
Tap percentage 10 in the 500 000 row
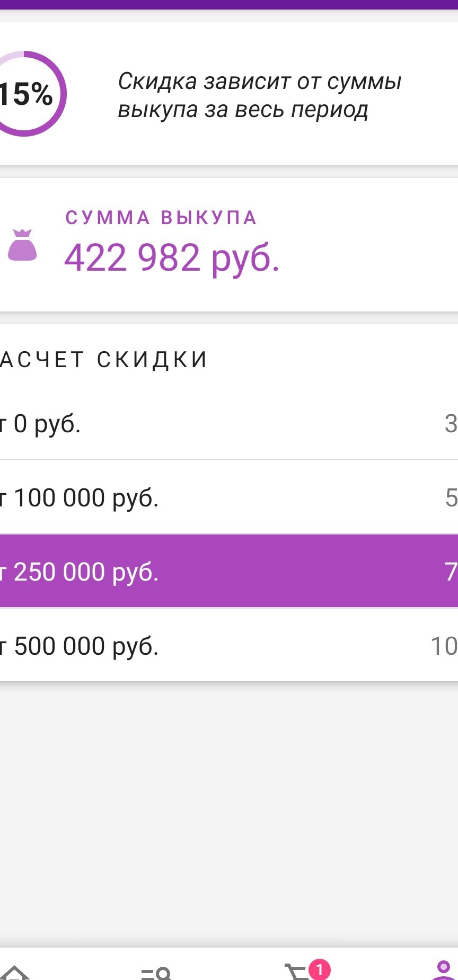pyautogui.click(x=444, y=646)
